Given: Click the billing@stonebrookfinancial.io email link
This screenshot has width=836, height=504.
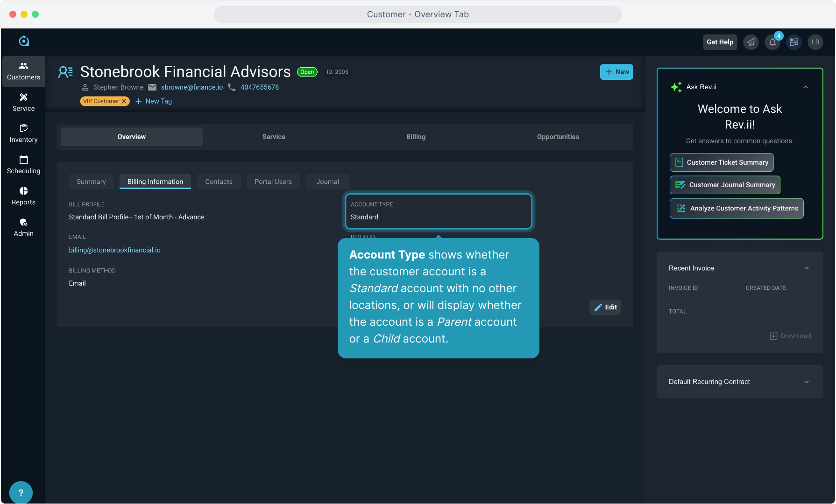Looking at the screenshot, I should pyautogui.click(x=114, y=250).
